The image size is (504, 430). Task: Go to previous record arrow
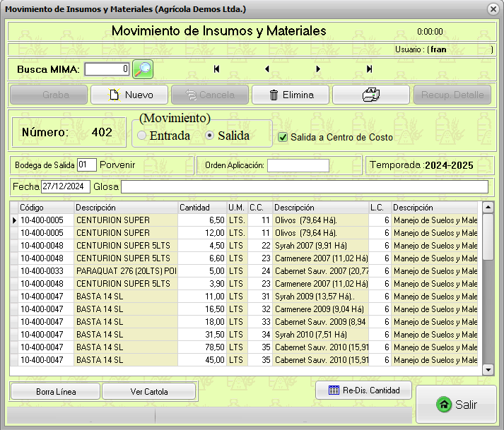pyautogui.click(x=266, y=68)
